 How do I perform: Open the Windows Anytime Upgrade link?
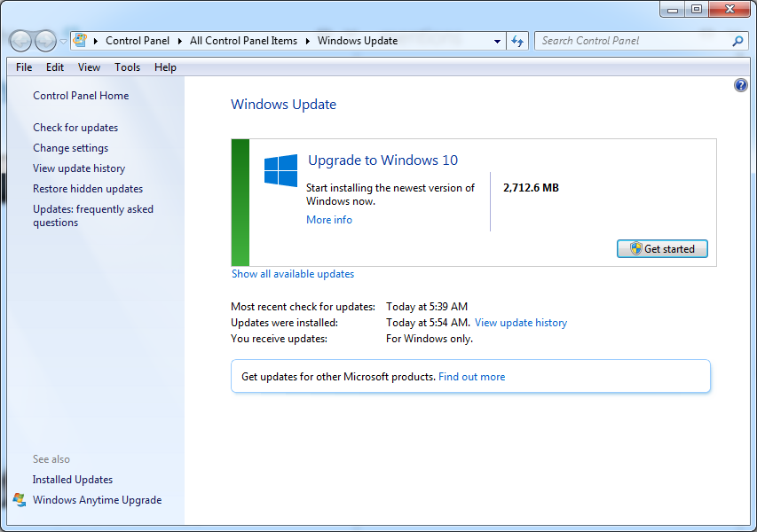(x=97, y=500)
